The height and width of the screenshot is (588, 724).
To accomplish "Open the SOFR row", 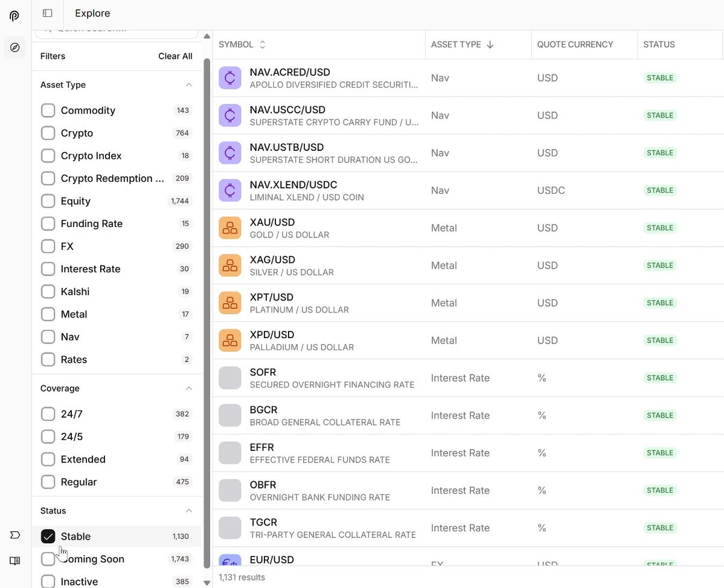I will pyautogui.click(x=468, y=378).
